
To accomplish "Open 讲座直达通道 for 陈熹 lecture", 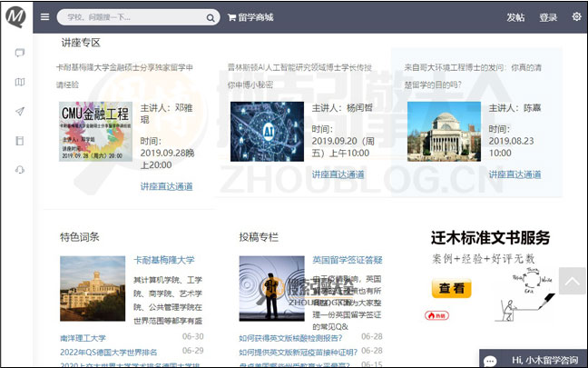I will click(514, 174).
